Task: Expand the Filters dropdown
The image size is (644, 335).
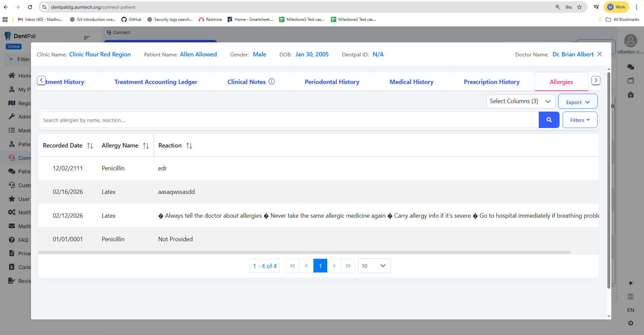Action: pyautogui.click(x=580, y=120)
